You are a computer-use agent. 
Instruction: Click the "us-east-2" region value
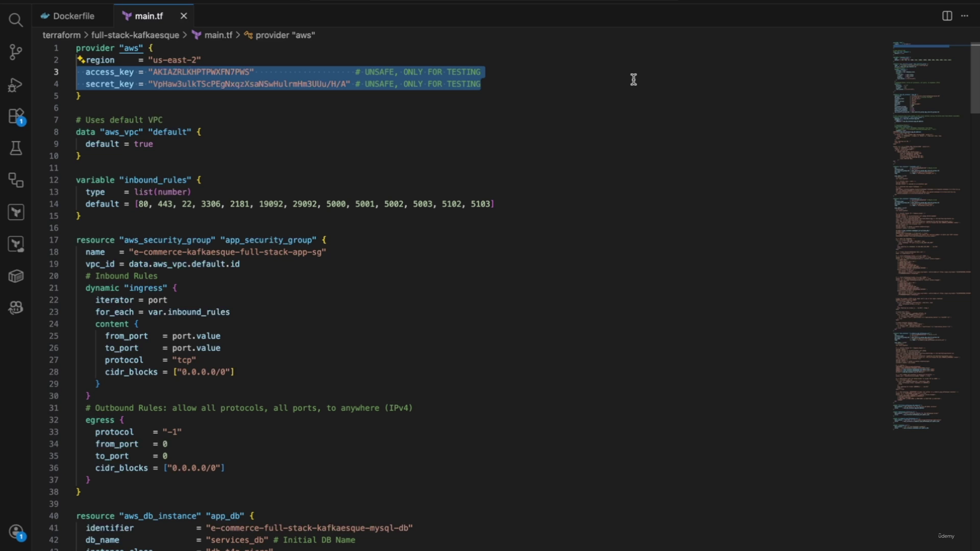pyautogui.click(x=175, y=60)
